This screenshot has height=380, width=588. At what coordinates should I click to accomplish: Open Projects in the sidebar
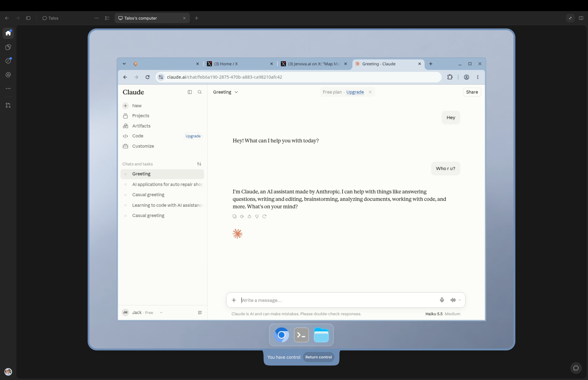(x=162, y=116)
